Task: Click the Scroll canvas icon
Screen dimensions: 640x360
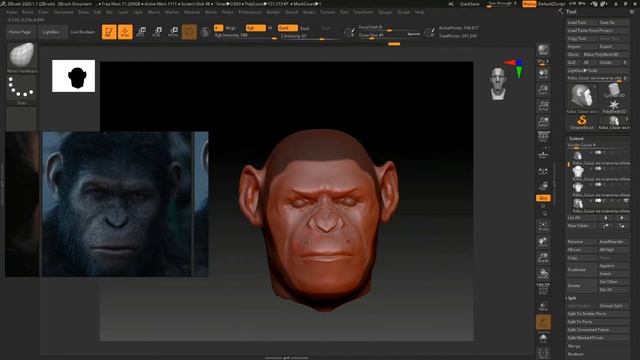Action: 543,74
